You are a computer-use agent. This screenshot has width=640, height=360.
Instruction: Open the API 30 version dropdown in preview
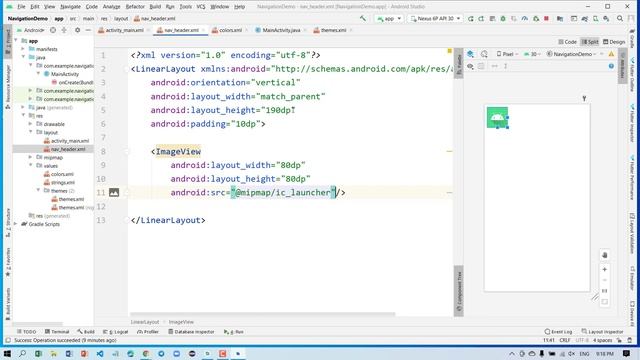tap(532, 54)
